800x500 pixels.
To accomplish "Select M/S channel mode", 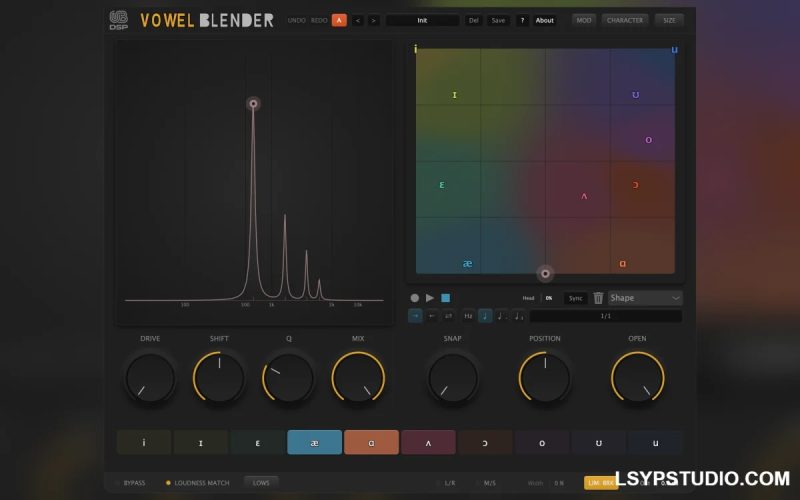I will pyautogui.click(x=486, y=483).
